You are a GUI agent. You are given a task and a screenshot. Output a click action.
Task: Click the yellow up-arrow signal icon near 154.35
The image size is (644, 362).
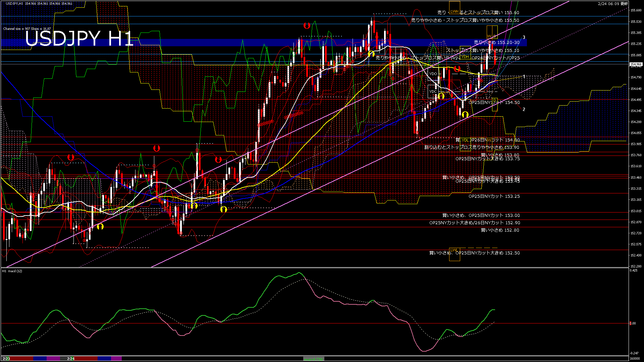click(x=466, y=115)
